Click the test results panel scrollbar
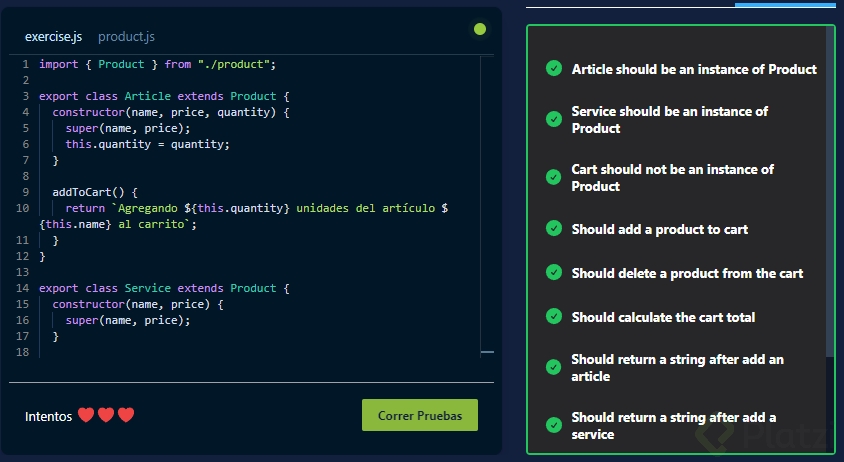Viewport: 844px width, 462px height. pyautogui.click(x=829, y=190)
